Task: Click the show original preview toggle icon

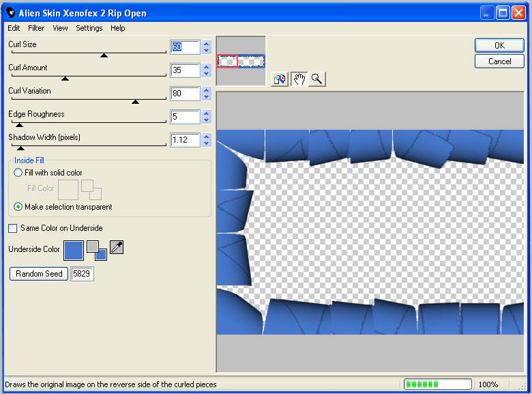Action: click(x=280, y=79)
